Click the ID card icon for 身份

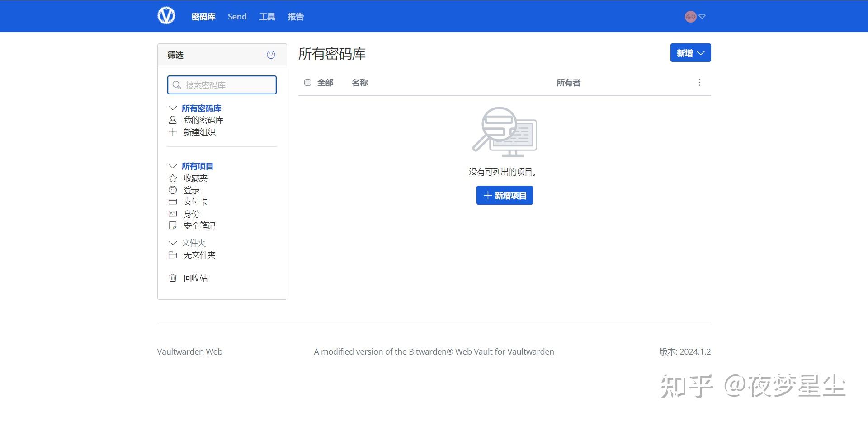(x=173, y=214)
